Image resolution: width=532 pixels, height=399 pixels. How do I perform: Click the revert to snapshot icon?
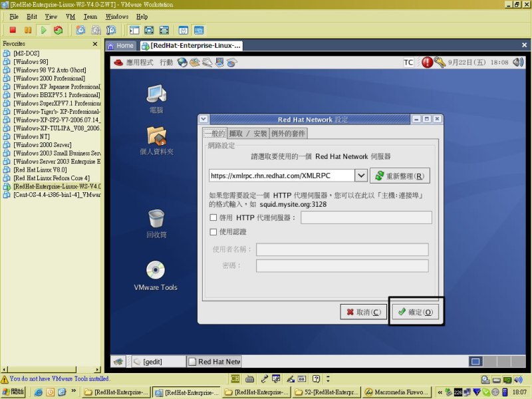(x=96, y=30)
